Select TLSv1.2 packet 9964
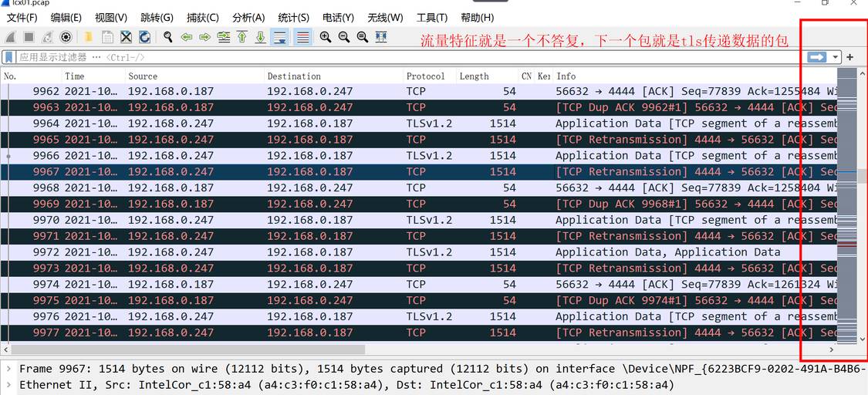The height and width of the screenshot is (395, 868). (x=418, y=123)
